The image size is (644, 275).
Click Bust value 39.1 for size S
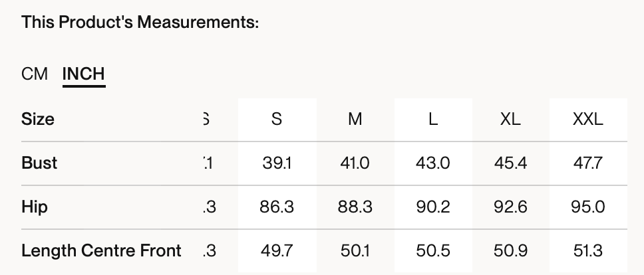pos(277,163)
